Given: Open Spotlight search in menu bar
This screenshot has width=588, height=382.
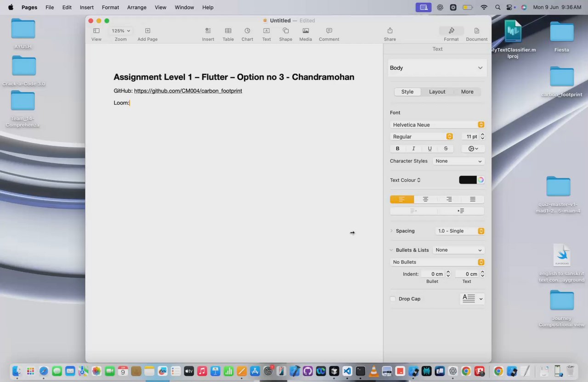Looking at the screenshot, I should coord(498,7).
